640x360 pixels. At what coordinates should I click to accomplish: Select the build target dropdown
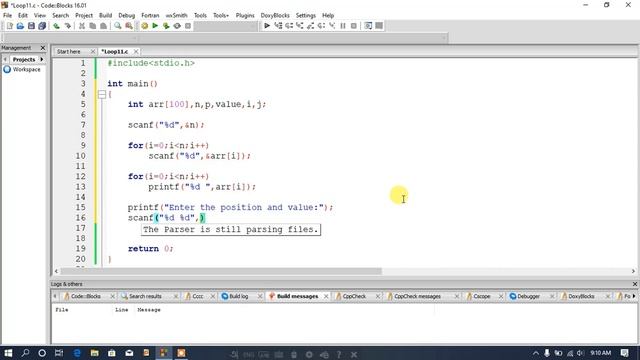tap(226, 26)
